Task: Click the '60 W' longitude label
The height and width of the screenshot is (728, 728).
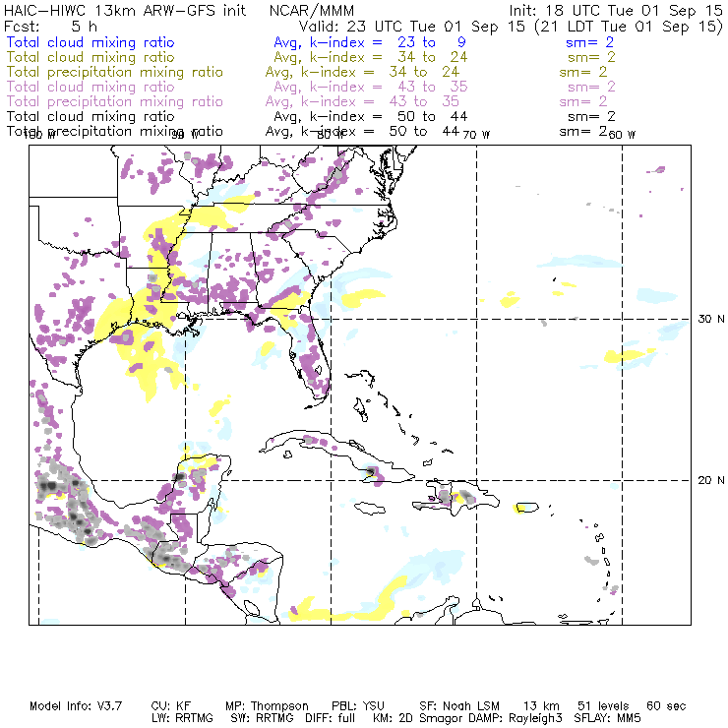Action: [622, 135]
